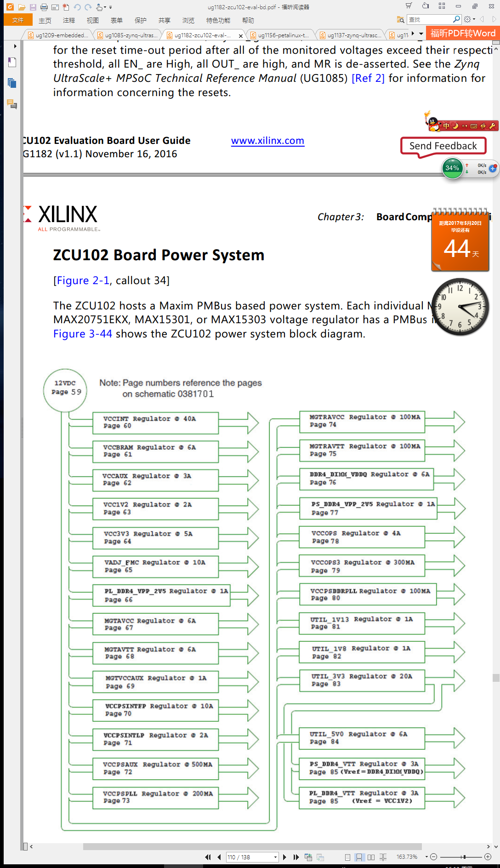
Task: Switch to ug1156-petalinux document tab
Action: (280, 35)
